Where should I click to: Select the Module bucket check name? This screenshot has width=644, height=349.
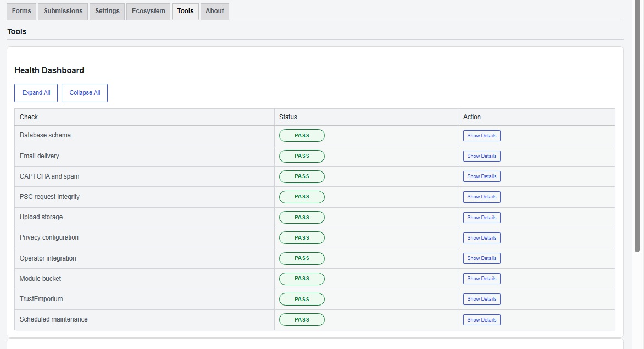(x=40, y=279)
